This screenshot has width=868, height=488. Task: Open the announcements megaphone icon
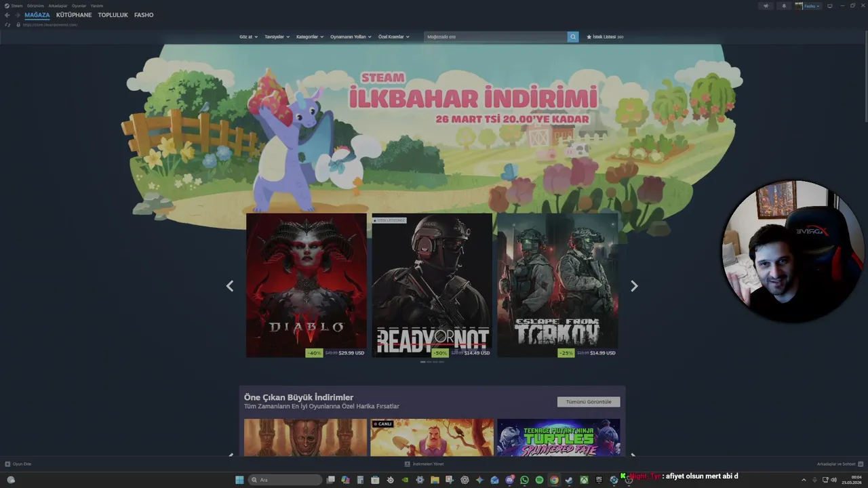[x=766, y=5]
